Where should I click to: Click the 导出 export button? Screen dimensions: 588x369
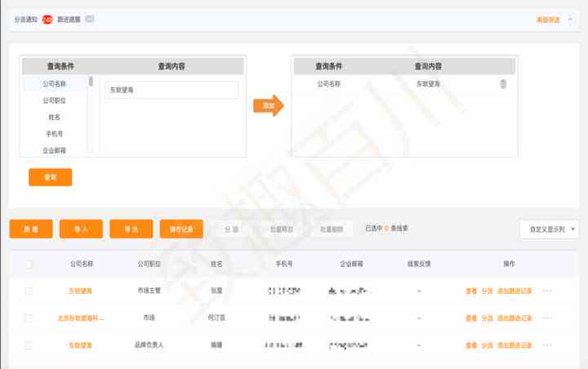[131, 229]
